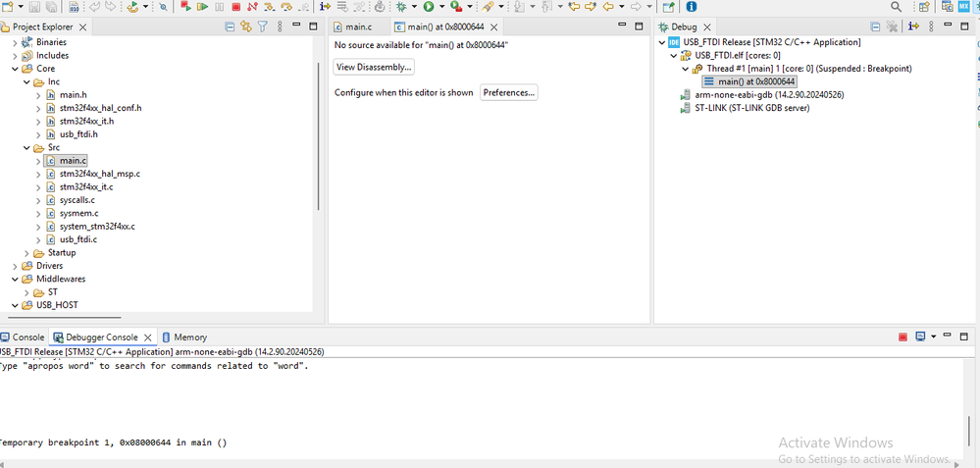Click the Open Perspective icon

click(924, 7)
